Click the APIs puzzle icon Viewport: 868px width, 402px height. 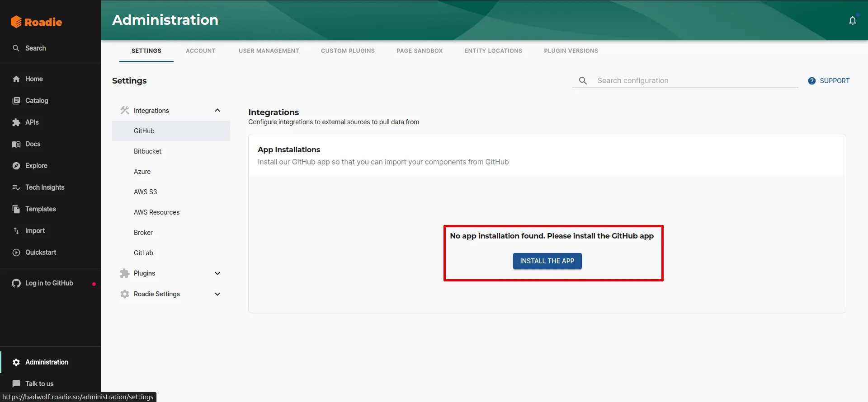pos(16,122)
